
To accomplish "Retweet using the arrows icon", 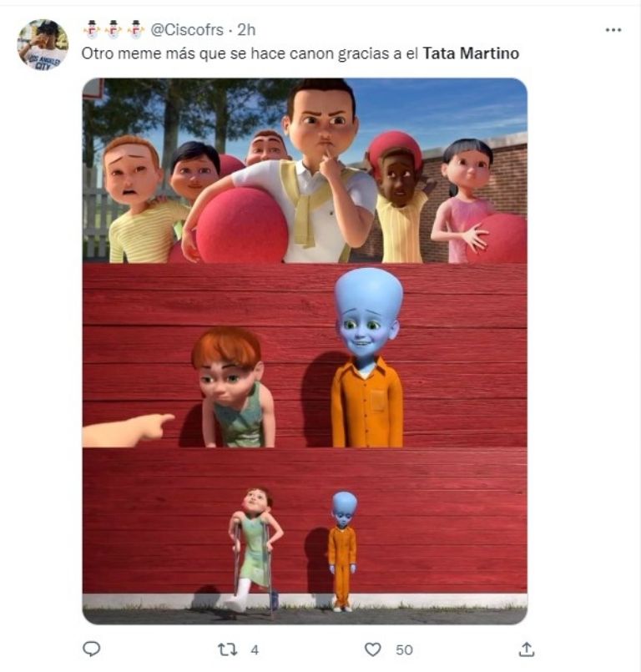I will click(x=227, y=649).
